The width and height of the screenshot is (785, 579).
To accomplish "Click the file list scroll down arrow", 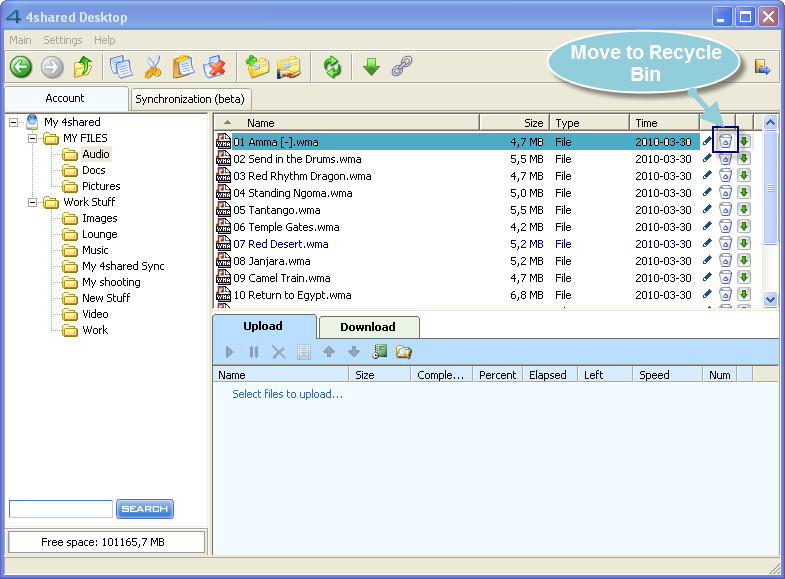I will coord(770,299).
